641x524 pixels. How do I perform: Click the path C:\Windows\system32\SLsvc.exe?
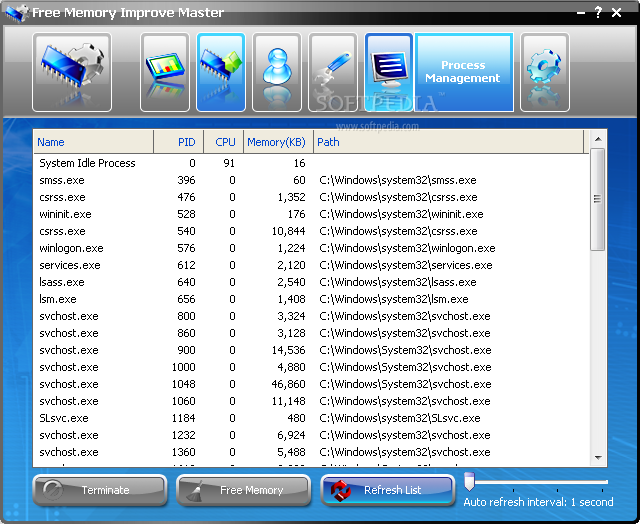click(x=400, y=418)
